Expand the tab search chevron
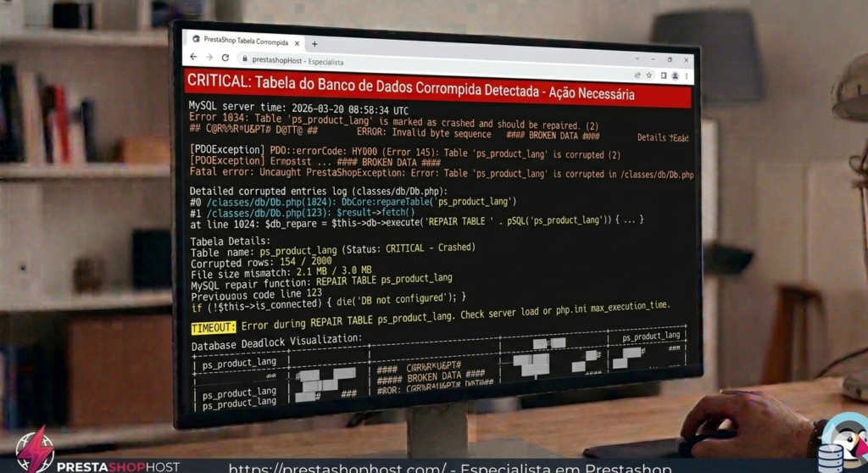 pyautogui.click(x=637, y=58)
